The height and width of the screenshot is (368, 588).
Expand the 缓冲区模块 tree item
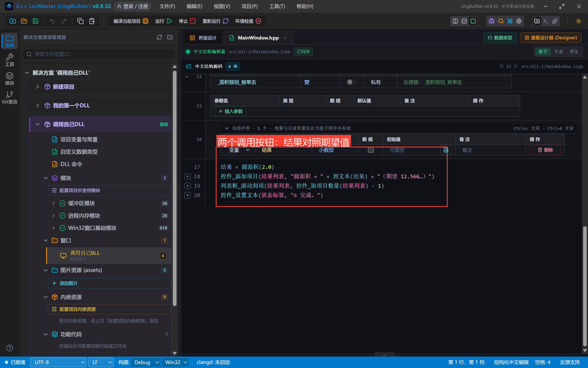[54, 203]
